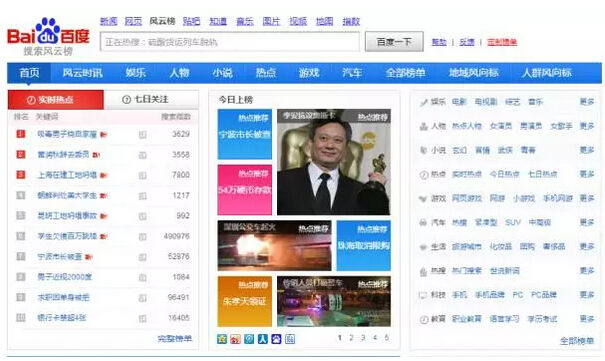Image resolution: width=605 pixels, height=361 pixels.
Task: Open keyword 上海在建工地坍塌 in the ranking list
Action: point(67,175)
